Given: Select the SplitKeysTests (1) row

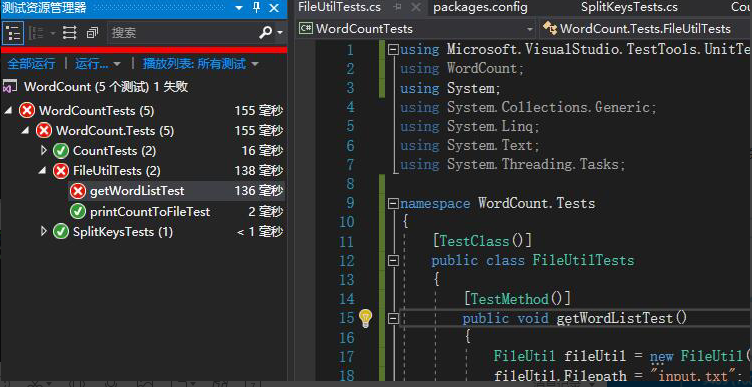Looking at the screenshot, I should (x=144, y=232).
